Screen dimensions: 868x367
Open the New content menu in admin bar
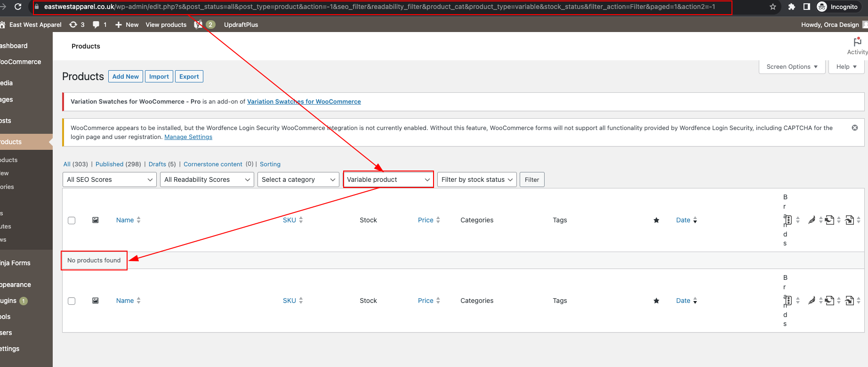click(x=127, y=24)
